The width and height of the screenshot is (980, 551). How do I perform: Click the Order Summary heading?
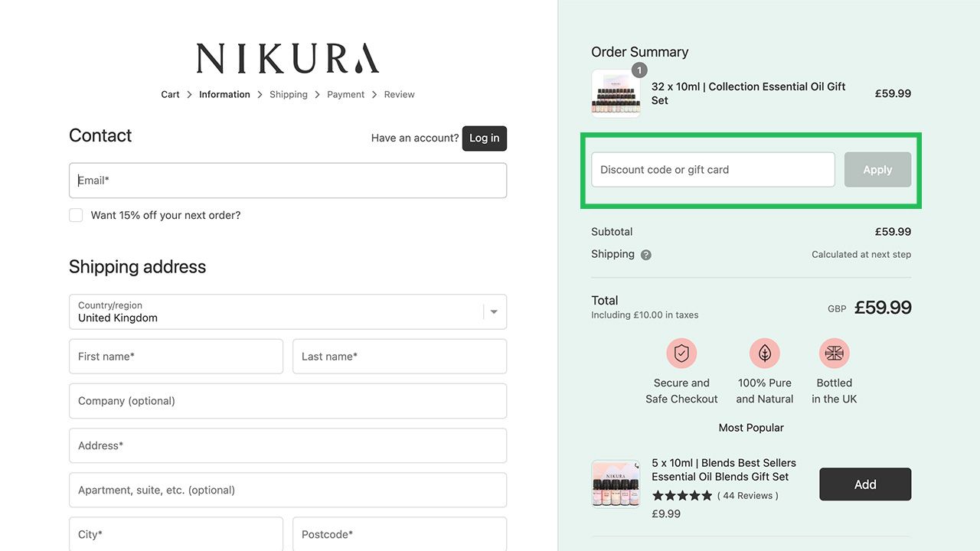tap(640, 52)
